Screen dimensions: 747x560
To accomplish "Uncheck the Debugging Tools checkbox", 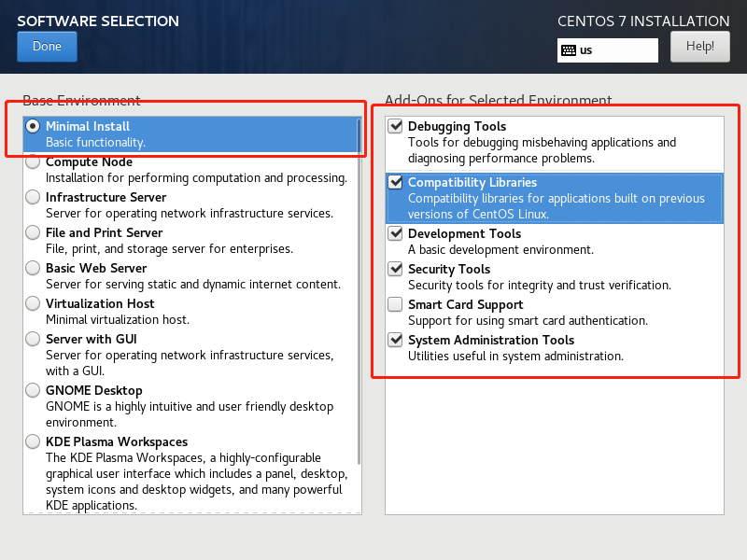I will (x=395, y=126).
